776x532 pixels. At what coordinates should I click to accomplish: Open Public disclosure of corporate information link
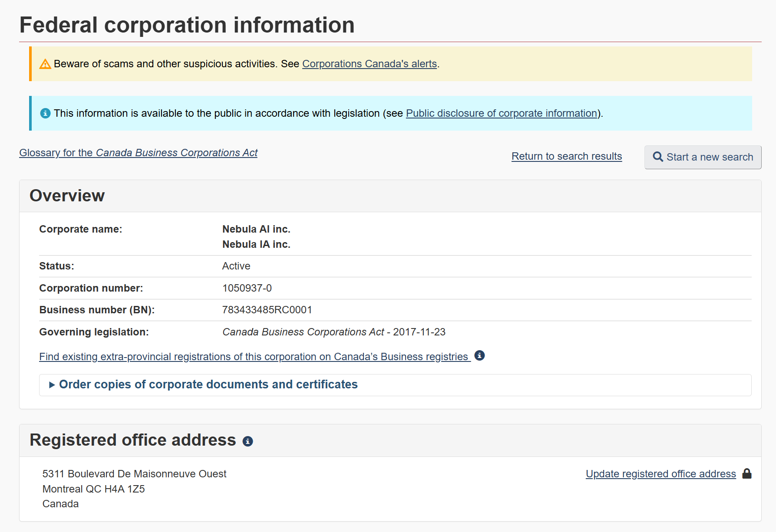click(x=502, y=113)
